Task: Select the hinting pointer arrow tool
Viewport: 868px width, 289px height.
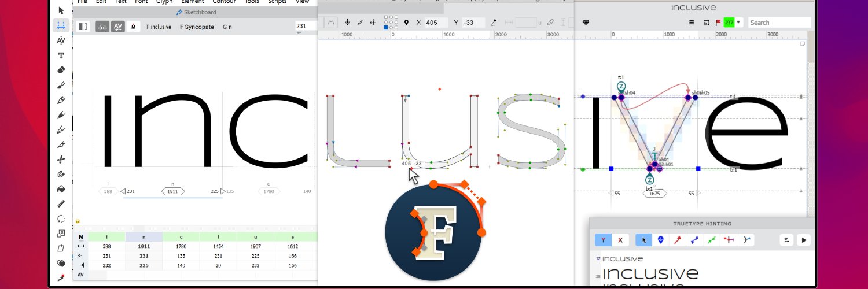Action: [x=644, y=240]
